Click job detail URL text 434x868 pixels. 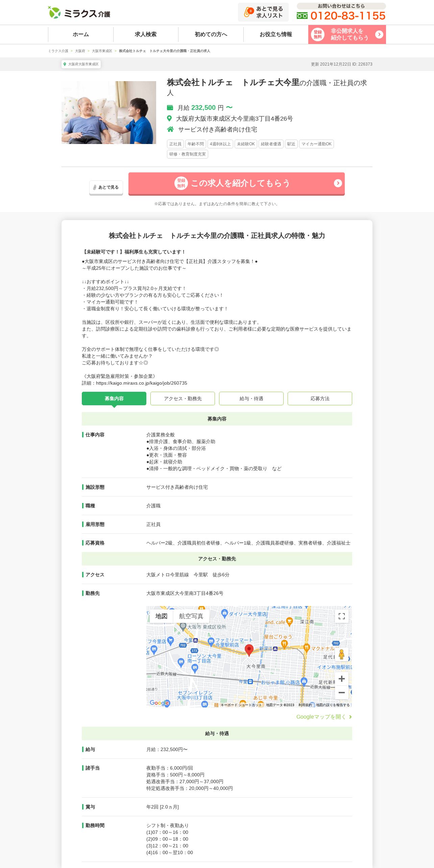(141, 383)
